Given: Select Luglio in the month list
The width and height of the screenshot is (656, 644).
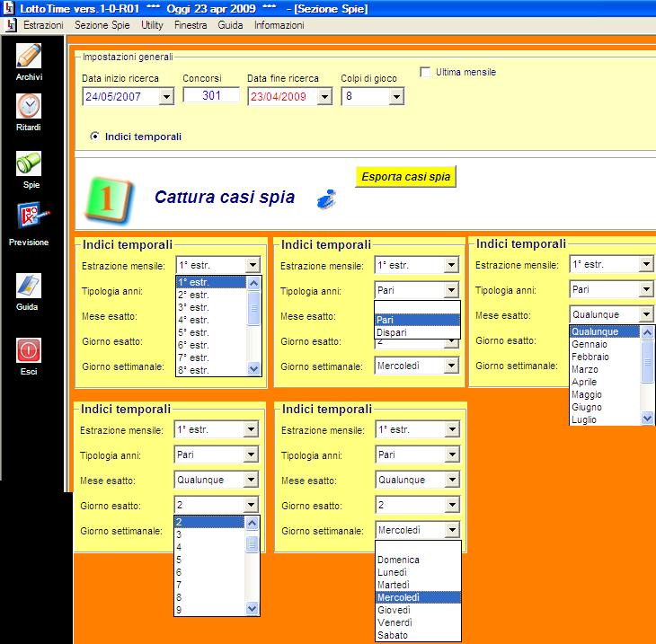Looking at the screenshot, I should [605, 419].
